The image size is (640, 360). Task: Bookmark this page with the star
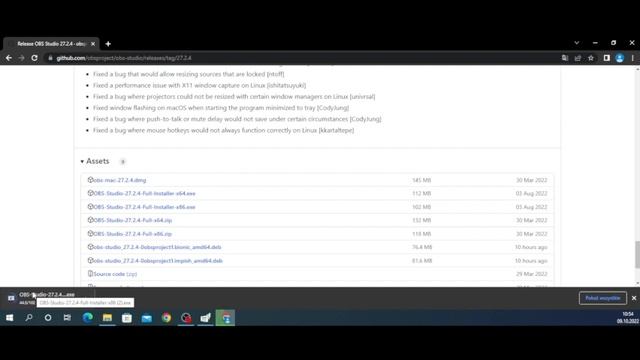pyautogui.click(x=591, y=58)
